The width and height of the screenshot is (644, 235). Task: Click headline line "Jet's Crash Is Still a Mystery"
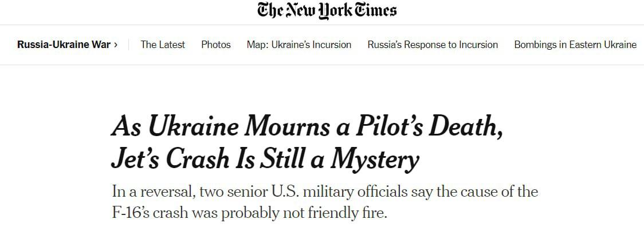click(265, 160)
